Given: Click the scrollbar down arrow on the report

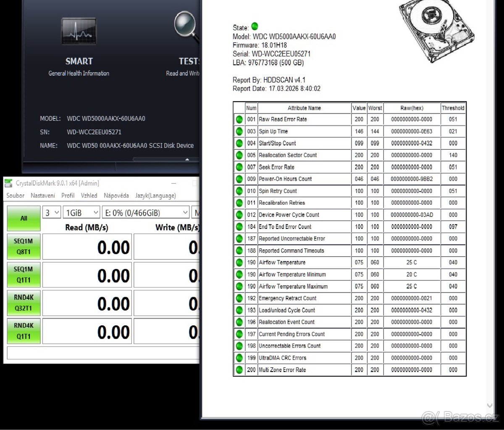Looking at the screenshot, I should click(488, 405).
